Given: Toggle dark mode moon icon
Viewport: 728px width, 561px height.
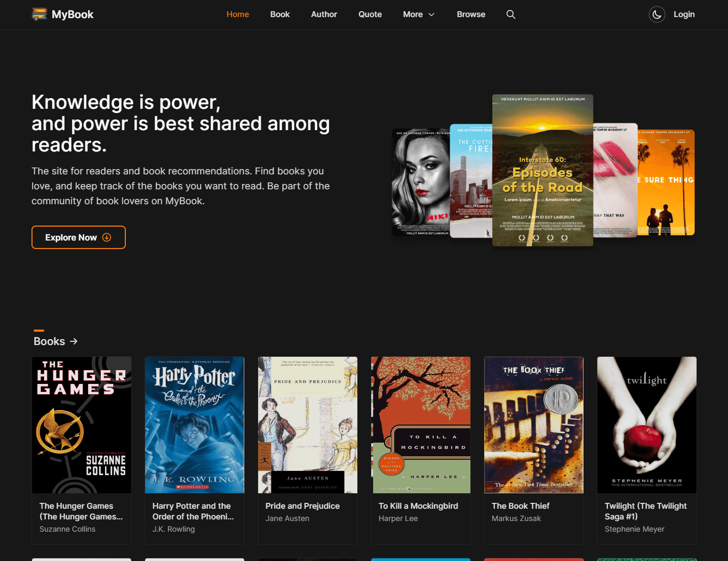Looking at the screenshot, I should click(x=657, y=14).
